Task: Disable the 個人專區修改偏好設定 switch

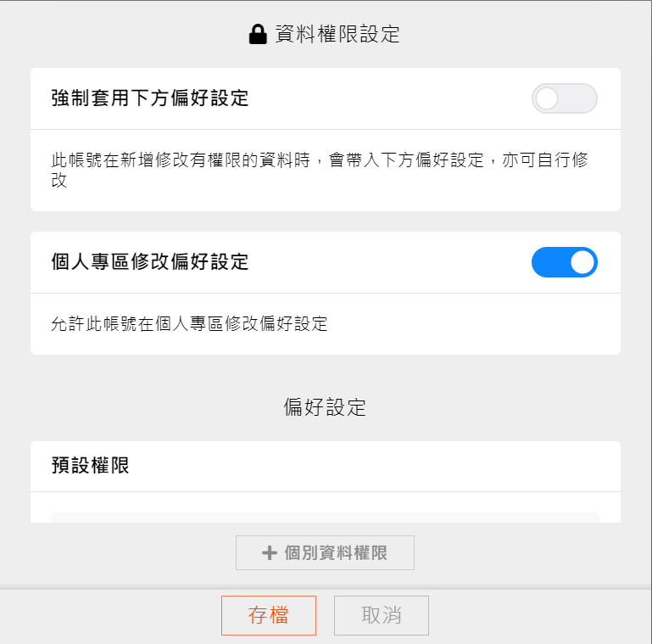Action: click(564, 262)
